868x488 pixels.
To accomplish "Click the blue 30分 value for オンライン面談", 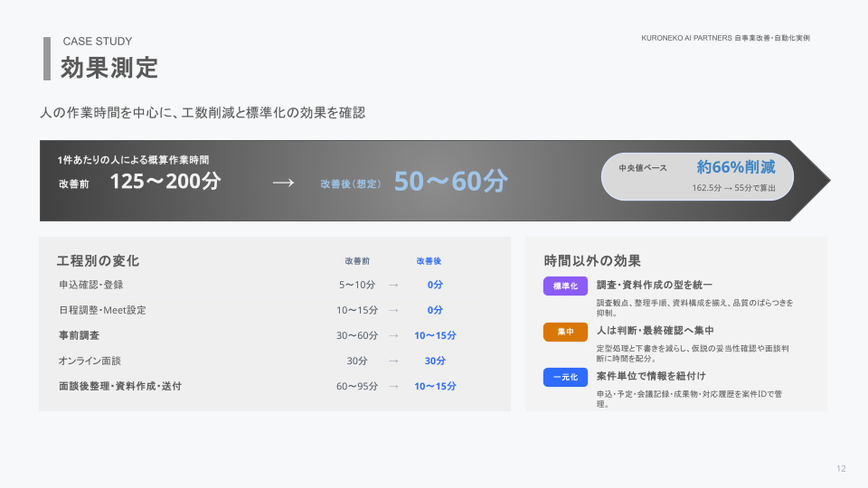I will tap(435, 361).
